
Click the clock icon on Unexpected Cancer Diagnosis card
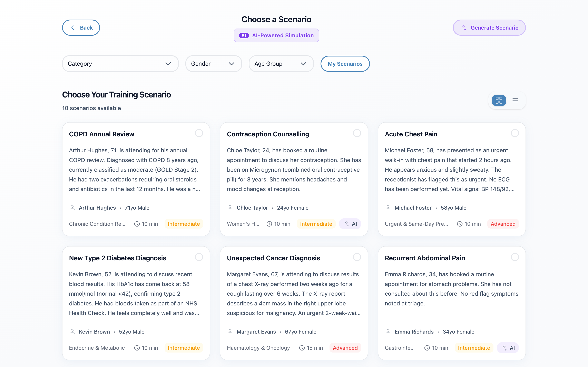click(302, 348)
